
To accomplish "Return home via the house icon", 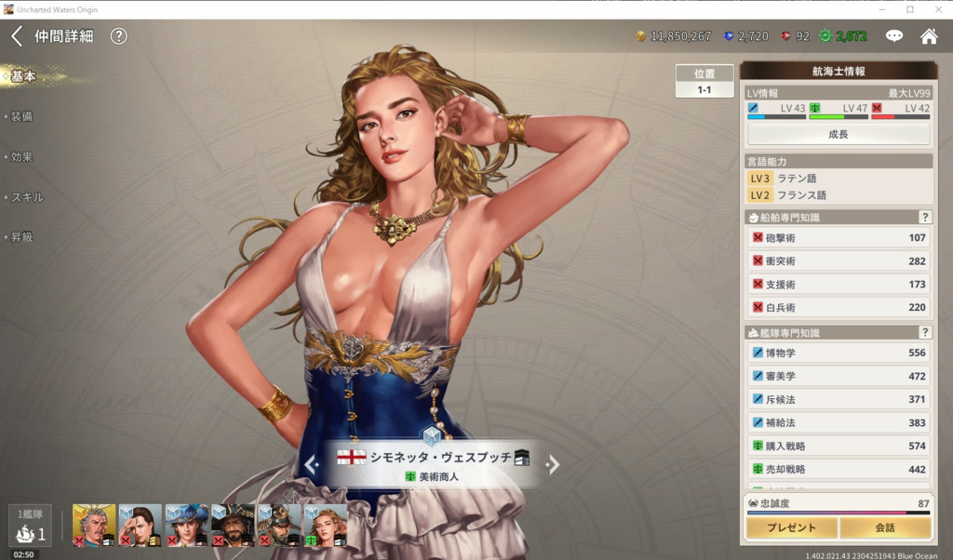I will click(x=929, y=36).
